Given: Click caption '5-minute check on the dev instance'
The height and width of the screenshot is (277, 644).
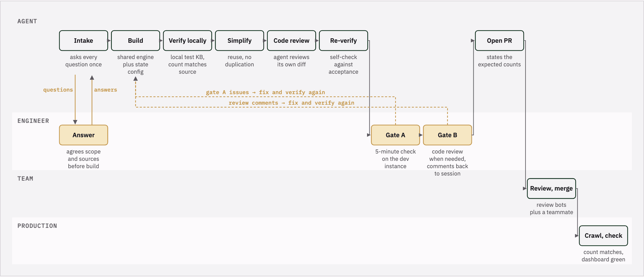Looking at the screenshot, I should 395,159.
